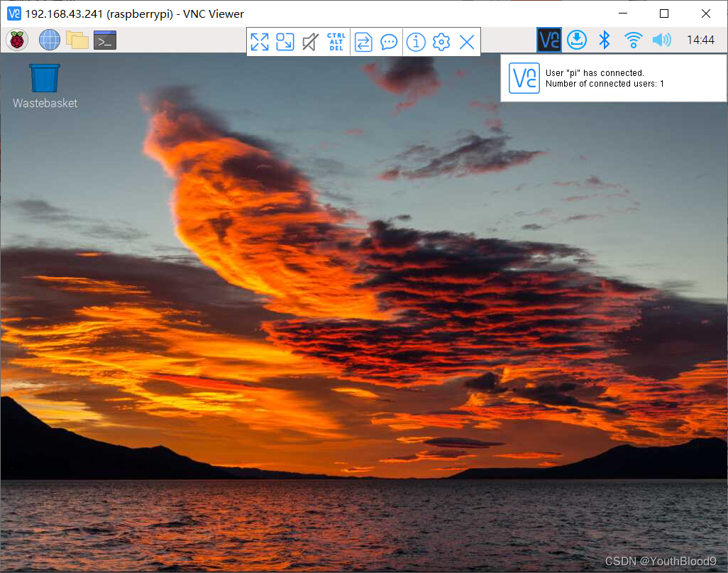The image size is (728, 573).
Task: Enter full screen mode in VNC toolbar
Action: (x=260, y=42)
